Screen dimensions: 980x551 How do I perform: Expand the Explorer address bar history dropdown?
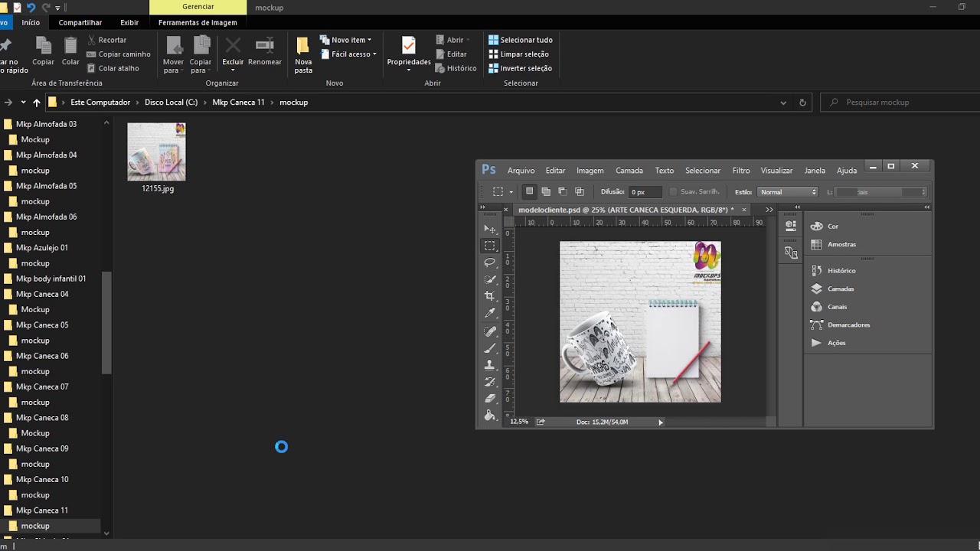[x=783, y=103]
